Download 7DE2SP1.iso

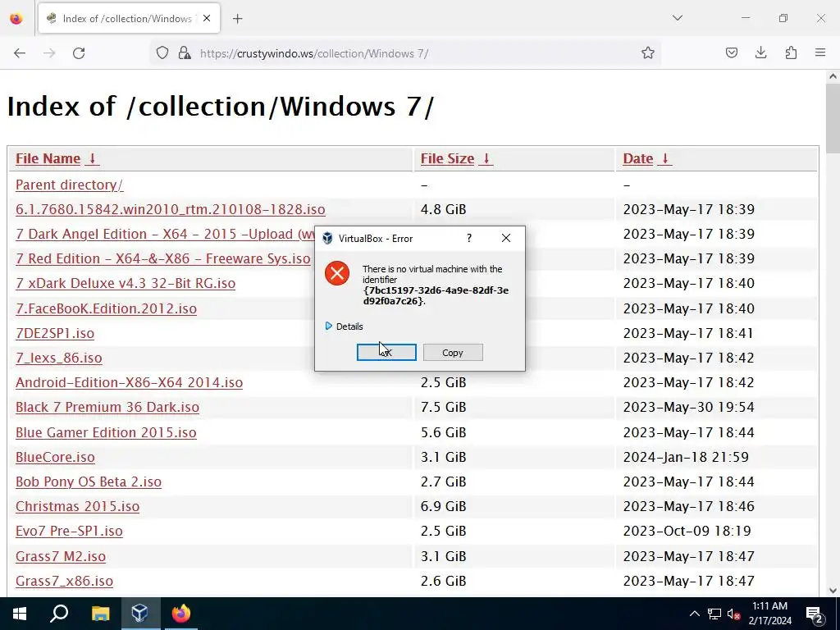(x=55, y=333)
